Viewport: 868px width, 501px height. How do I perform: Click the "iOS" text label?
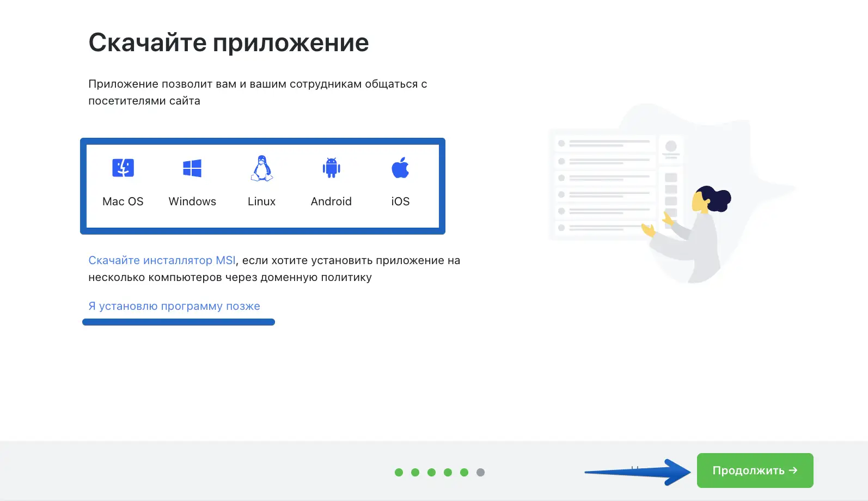pos(400,201)
